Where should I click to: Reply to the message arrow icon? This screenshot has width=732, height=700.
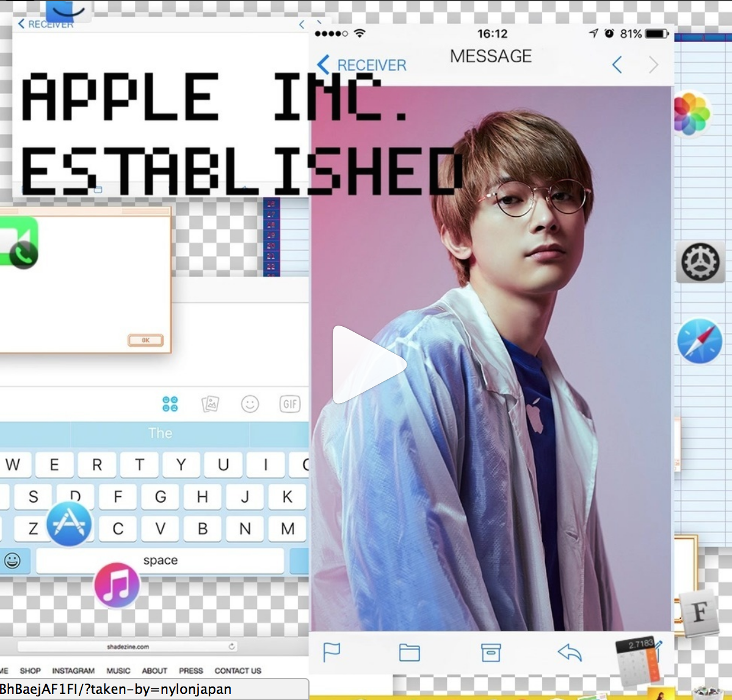click(x=570, y=652)
